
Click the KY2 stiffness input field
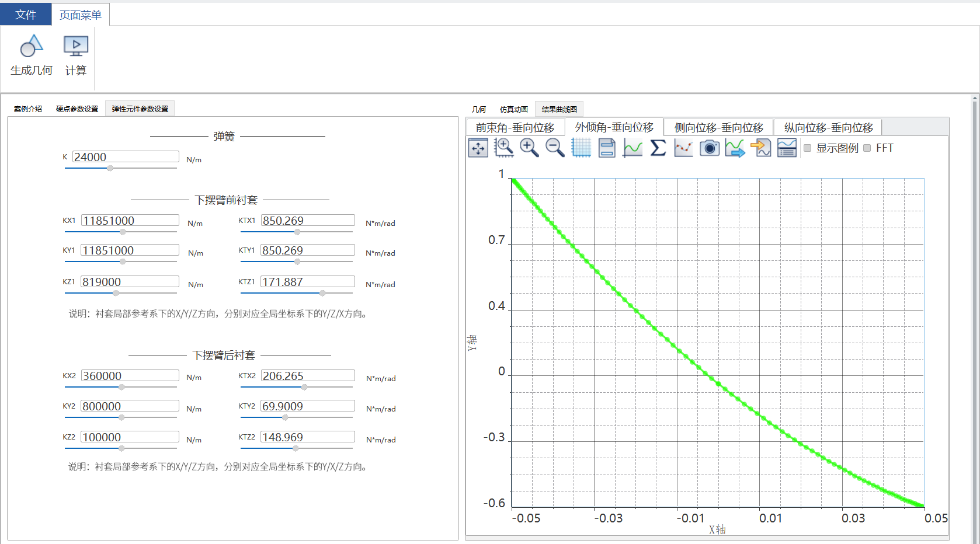130,406
